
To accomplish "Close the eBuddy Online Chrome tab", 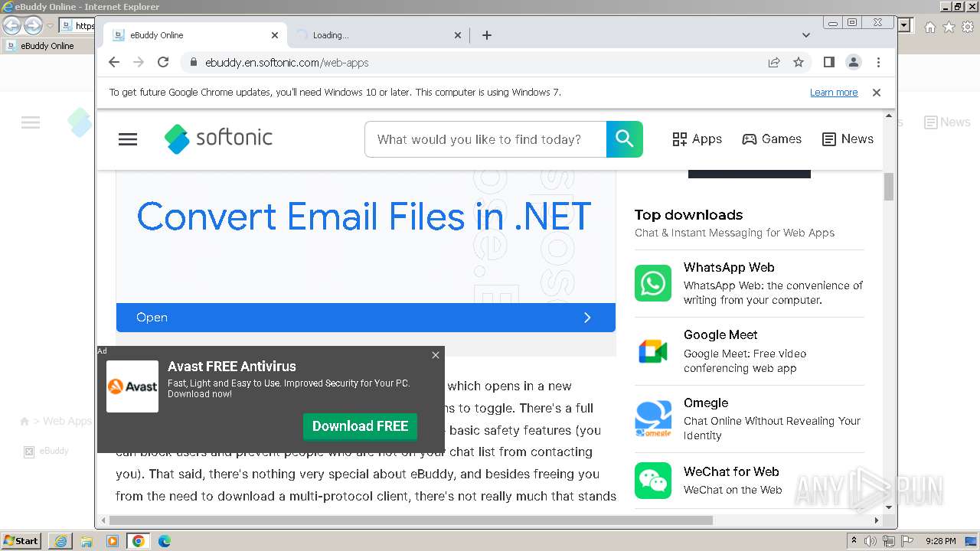I will tap(275, 35).
